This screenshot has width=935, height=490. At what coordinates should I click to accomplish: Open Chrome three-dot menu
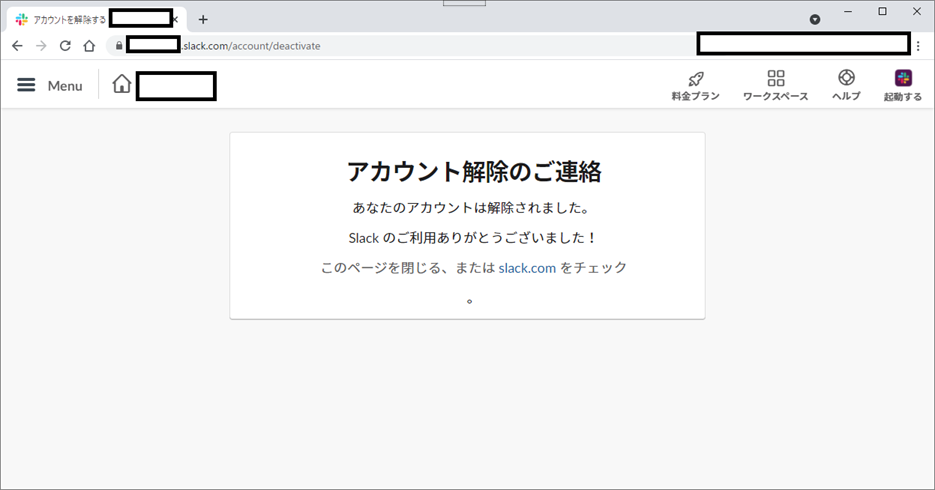pyautogui.click(x=918, y=46)
